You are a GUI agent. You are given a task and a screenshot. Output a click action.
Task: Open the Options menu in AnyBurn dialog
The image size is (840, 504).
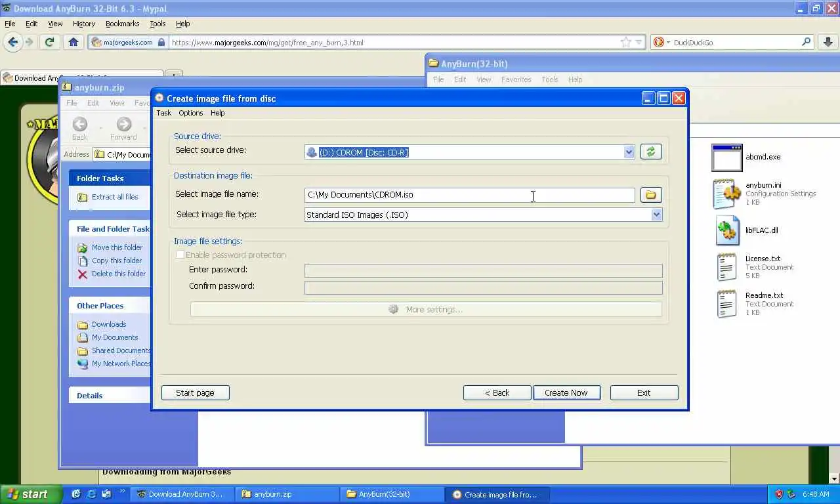(x=191, y=113)
